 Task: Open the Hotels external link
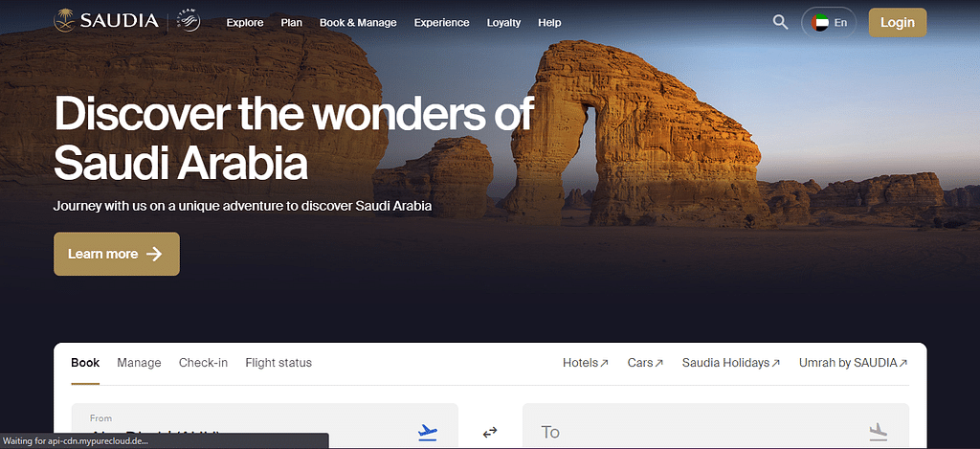coord(585,363)
